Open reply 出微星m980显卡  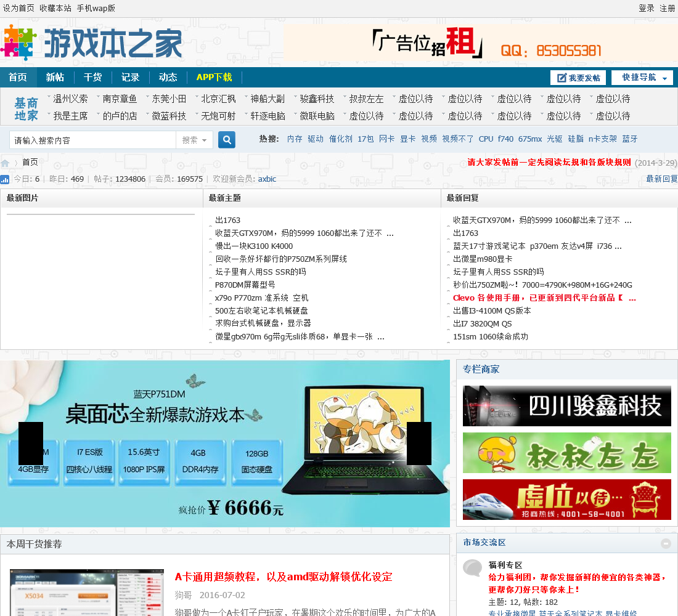click(x=483, y=259)
